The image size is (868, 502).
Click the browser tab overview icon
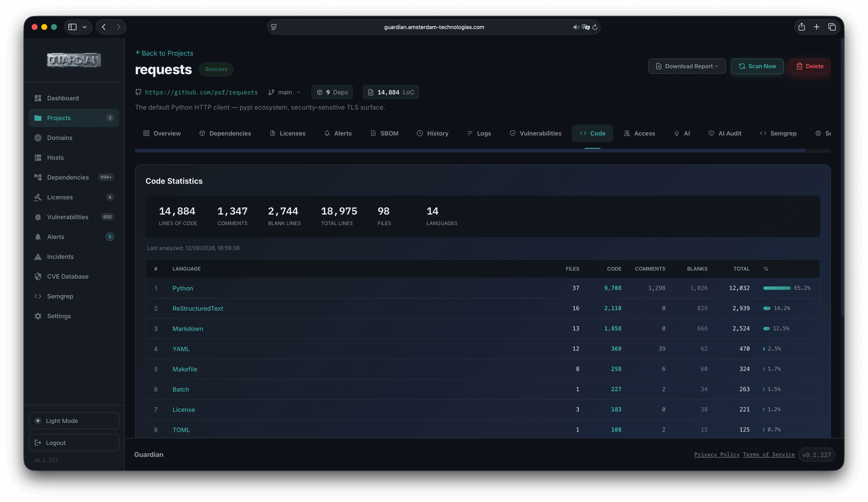coord(832,27)
